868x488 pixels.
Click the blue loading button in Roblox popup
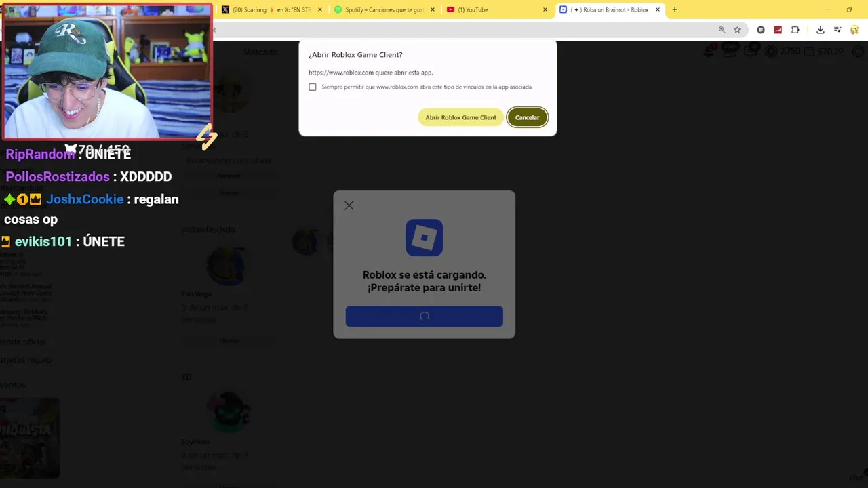pos(425,317)
